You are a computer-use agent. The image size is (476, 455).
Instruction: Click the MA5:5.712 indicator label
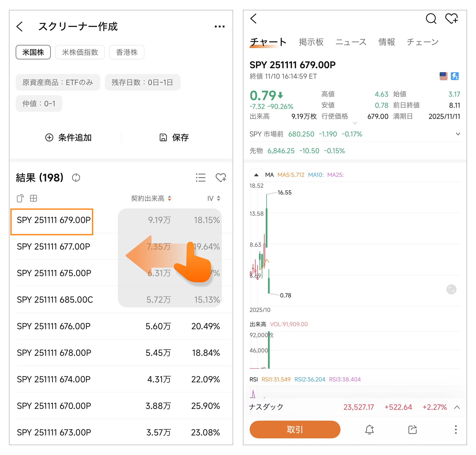click(291, 175)
